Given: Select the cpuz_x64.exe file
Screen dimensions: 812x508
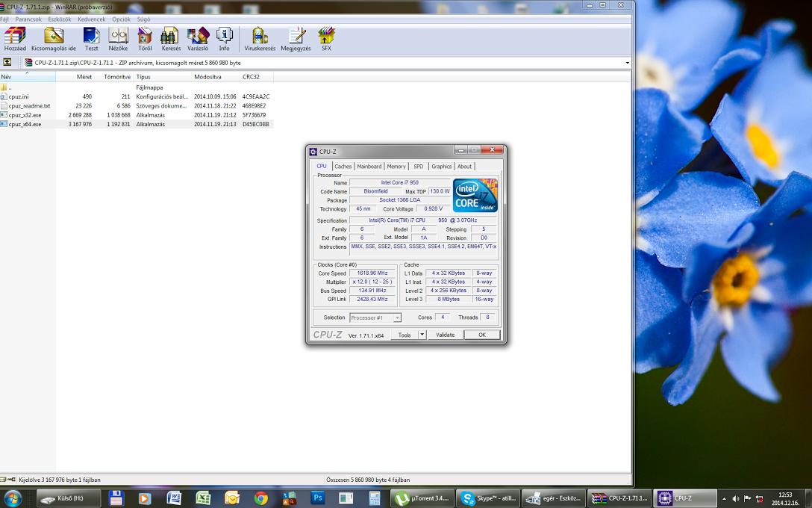Looking at the screenshot, I should coord(136,125).
